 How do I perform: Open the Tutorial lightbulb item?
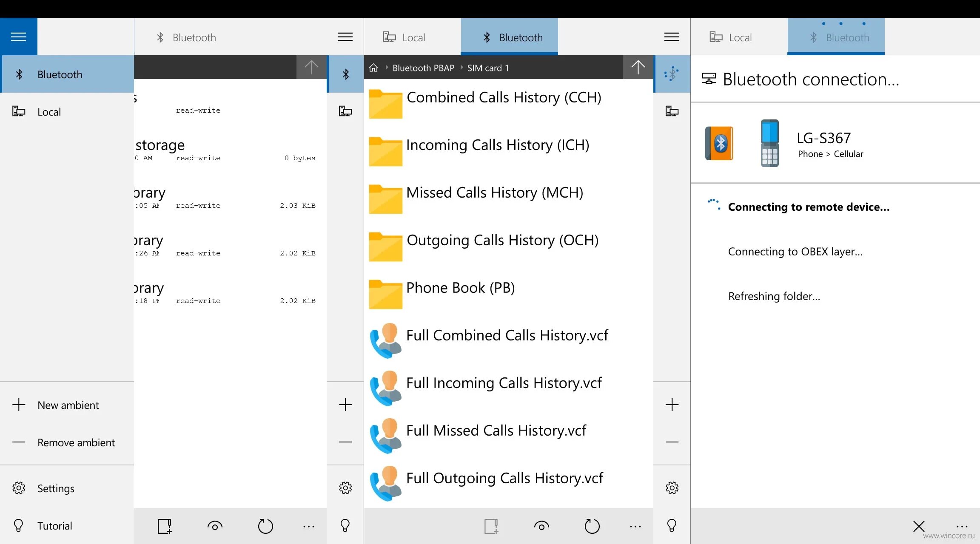click(67, 526)
